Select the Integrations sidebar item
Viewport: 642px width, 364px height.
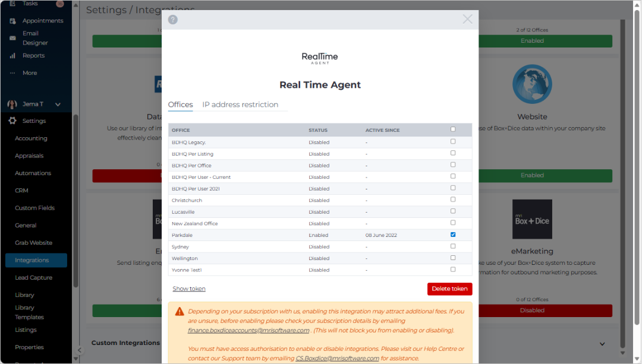(36, 260)
